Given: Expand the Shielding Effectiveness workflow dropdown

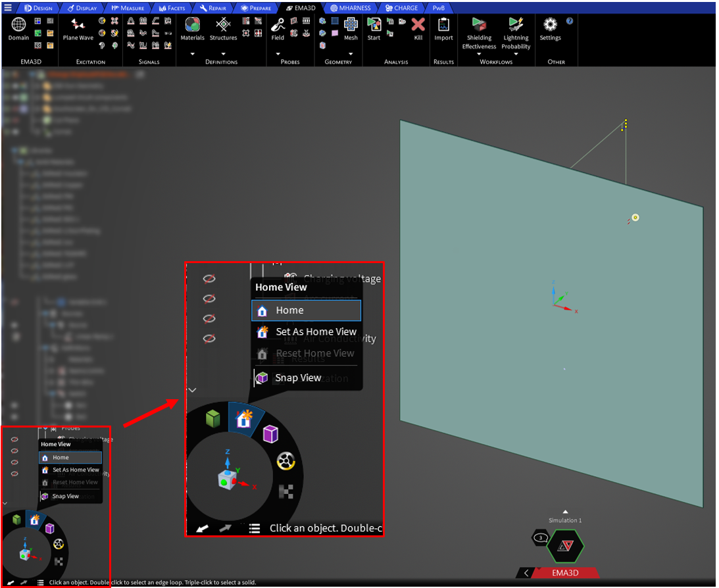Looking at the screenshot, I should pos(479,55).
